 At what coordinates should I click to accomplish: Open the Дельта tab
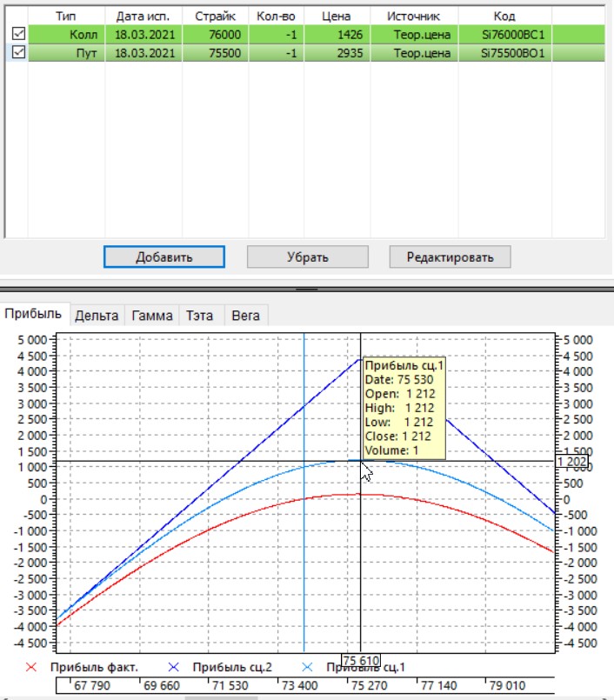pyautogui.click(x=96, y=316)
